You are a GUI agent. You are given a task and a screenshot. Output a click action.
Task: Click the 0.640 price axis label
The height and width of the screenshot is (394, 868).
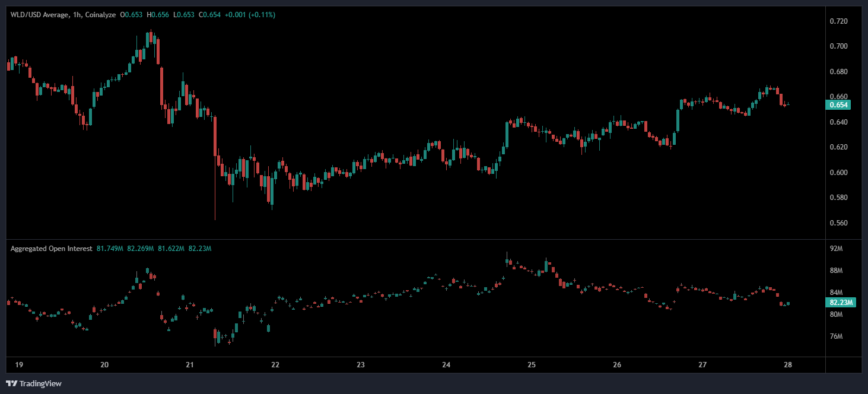(838, 122)
